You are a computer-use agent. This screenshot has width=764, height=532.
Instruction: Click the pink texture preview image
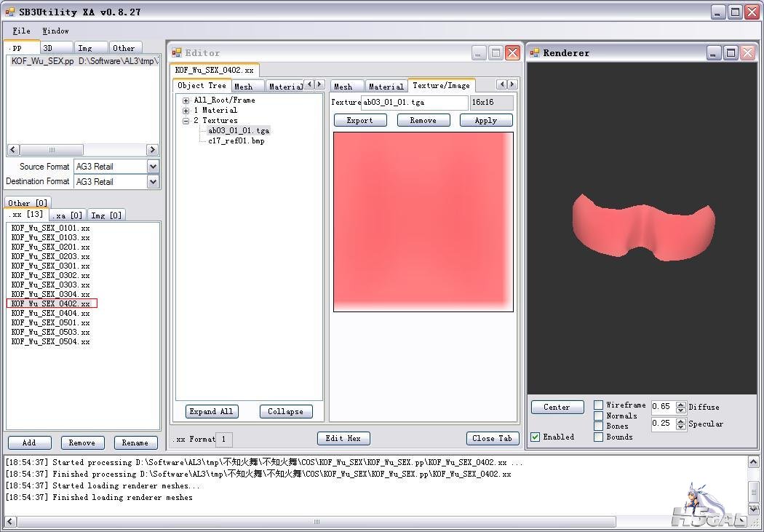(x=423, y=221)
